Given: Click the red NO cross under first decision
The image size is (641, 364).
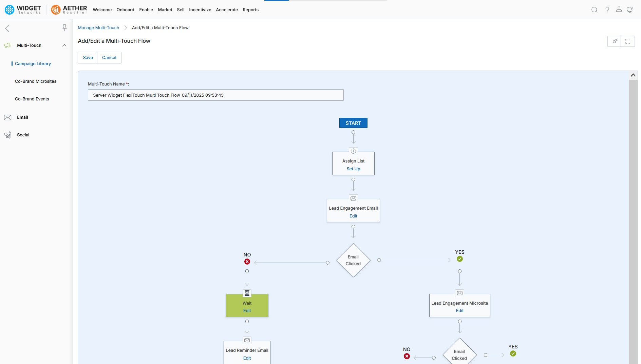Looking at the screenshot, I should click(247, 262).
